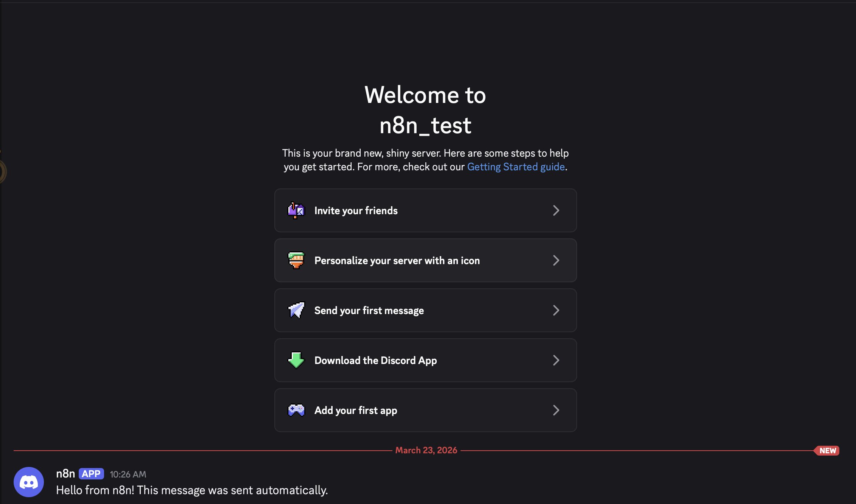Viewport: 856px width, 504px height.
Task: Open the Add your first app chevron
Action: click(x=556, y=410)
